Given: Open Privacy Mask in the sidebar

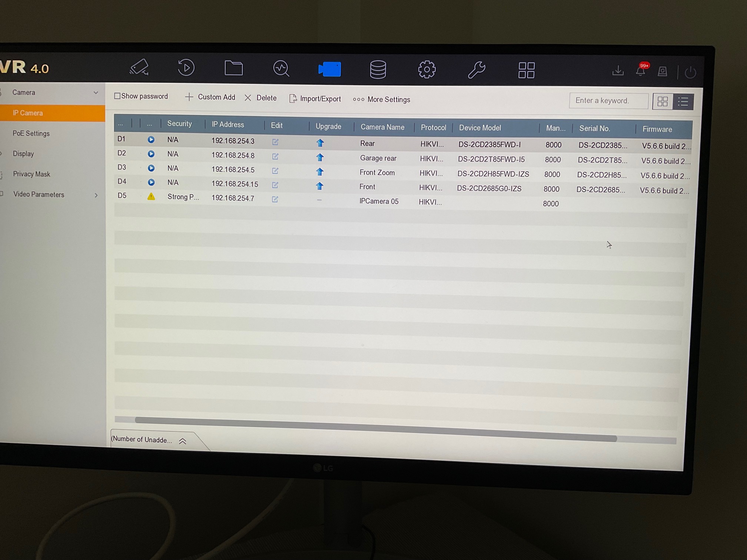Looking at the screenshot, I should coord(31,174).
